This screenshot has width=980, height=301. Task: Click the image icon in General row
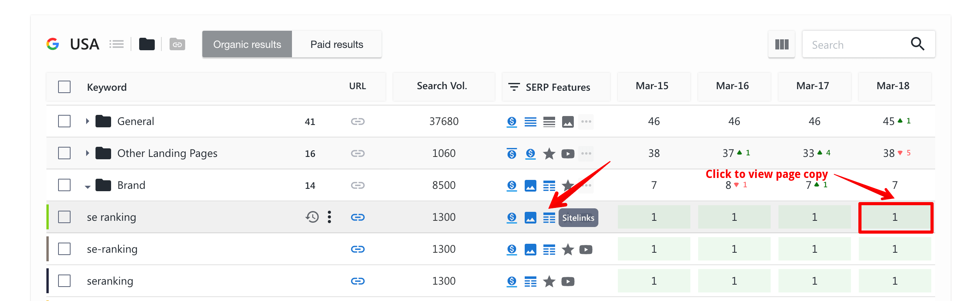click(x=568, y=122)
